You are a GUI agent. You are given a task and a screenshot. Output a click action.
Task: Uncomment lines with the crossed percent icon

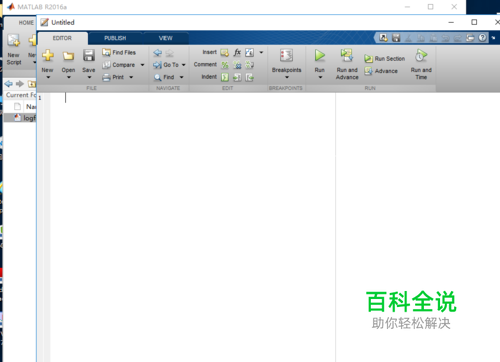pyautogui.click(x=237, y=65)
